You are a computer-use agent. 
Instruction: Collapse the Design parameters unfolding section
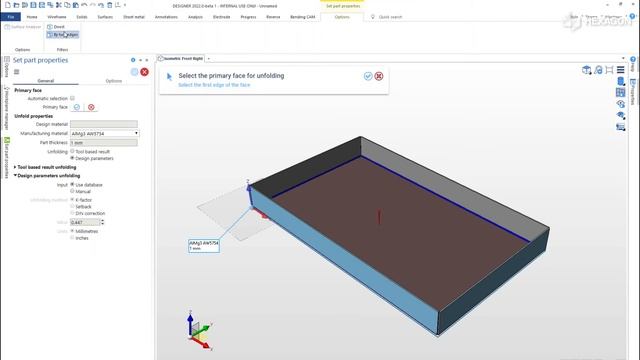47,176
